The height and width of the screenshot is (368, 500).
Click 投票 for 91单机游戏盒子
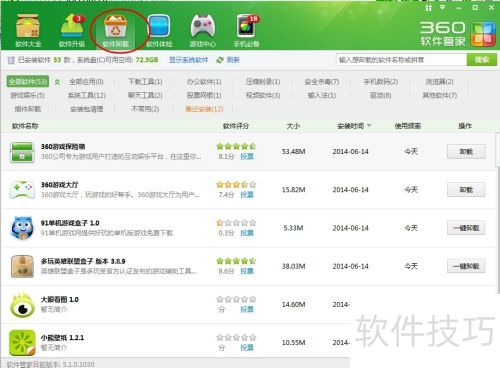coord(247,233)
